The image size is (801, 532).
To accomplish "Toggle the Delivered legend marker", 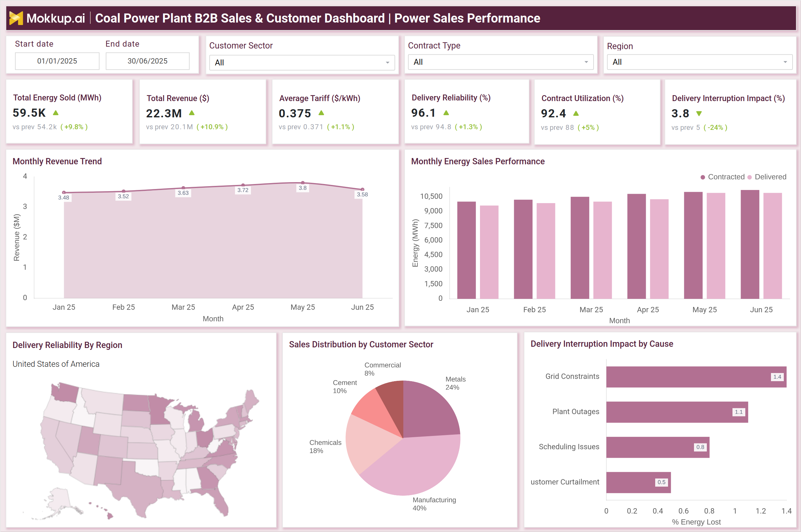I will [749, 177].
